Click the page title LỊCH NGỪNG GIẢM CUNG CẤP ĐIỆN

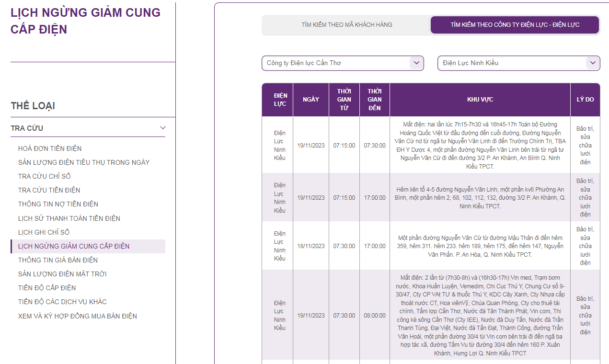point(86,21)
